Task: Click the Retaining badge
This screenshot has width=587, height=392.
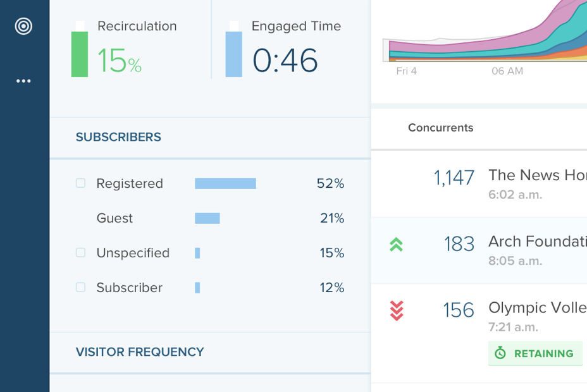Action: pyautogui.click(x=535, y=353)
